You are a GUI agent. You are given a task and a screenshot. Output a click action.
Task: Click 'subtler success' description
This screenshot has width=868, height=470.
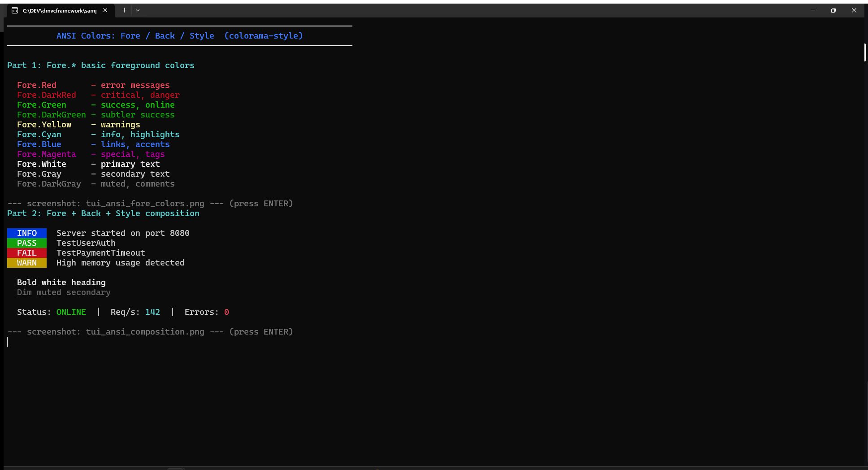pos(138,115)
